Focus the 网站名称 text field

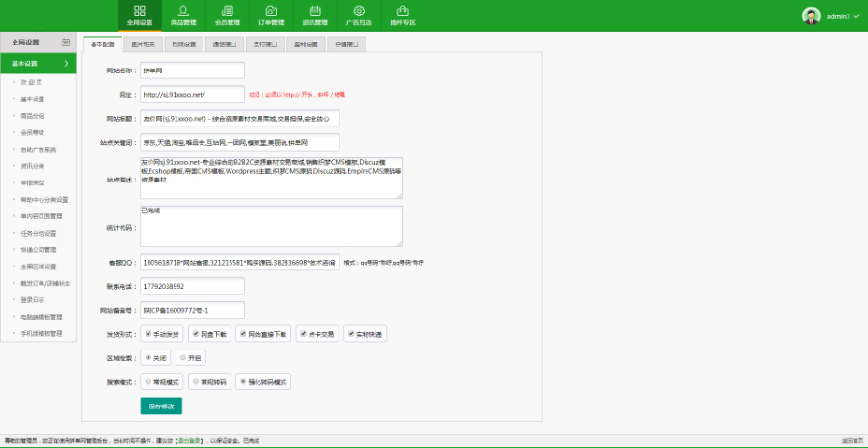pos(193,70)
